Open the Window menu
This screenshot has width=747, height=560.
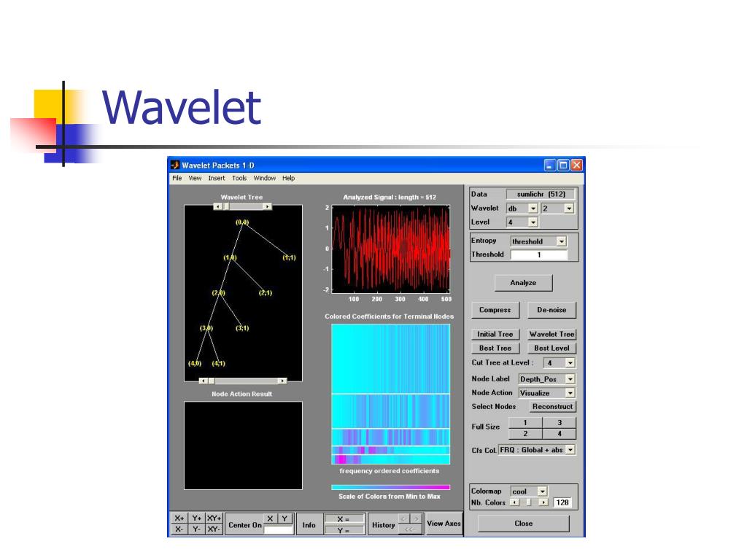(264, 178)
